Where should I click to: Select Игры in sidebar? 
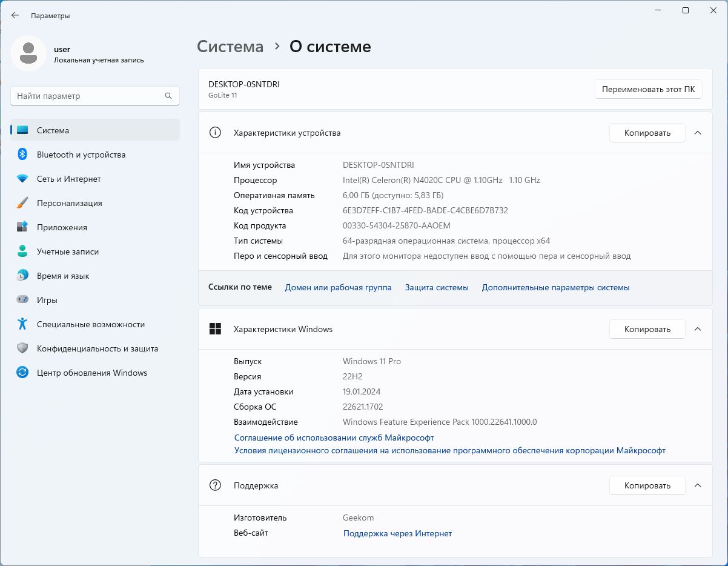coord(95,300)
